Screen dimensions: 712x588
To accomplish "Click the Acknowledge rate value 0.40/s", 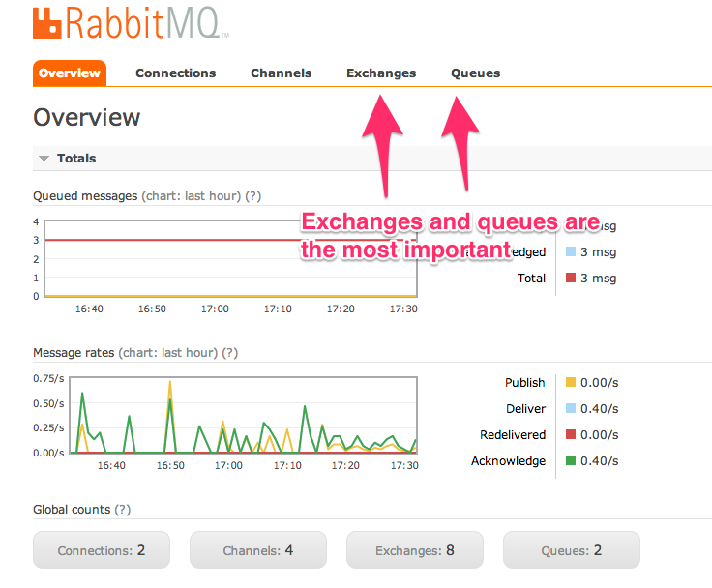I will coord(600,461).
